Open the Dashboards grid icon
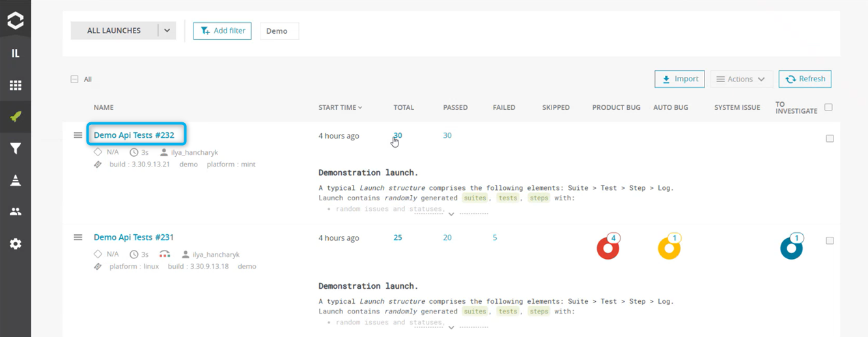The image size is (868, 337). [x=16, y=85]
